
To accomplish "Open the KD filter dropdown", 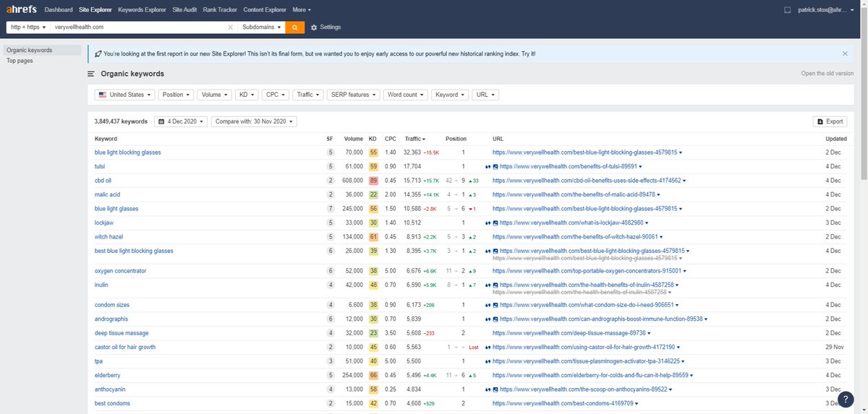I will tap(247, 95).
